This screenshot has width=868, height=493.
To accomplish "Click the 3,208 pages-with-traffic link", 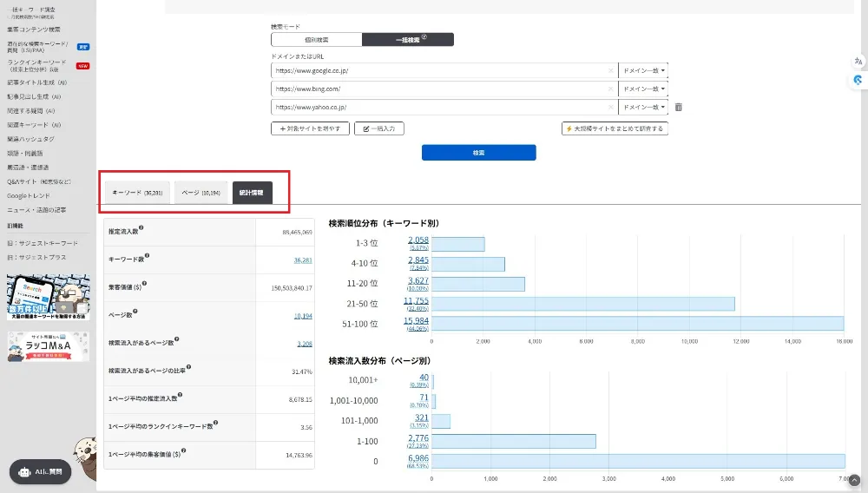I will 305,344.
